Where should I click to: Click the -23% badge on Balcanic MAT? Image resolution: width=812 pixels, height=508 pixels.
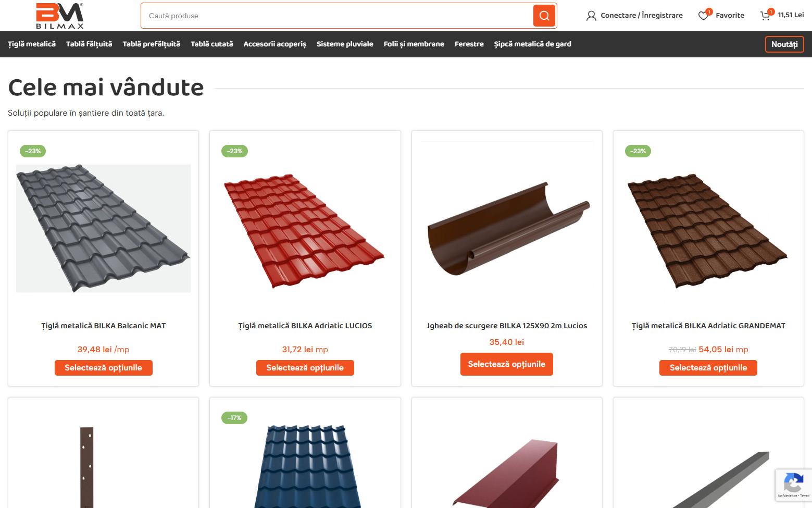(x=33, y=151)
